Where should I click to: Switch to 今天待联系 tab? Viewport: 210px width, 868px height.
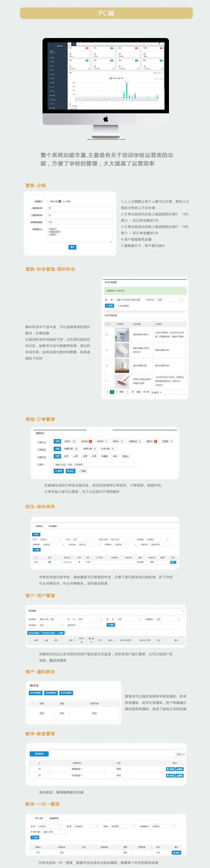[52, 526]
